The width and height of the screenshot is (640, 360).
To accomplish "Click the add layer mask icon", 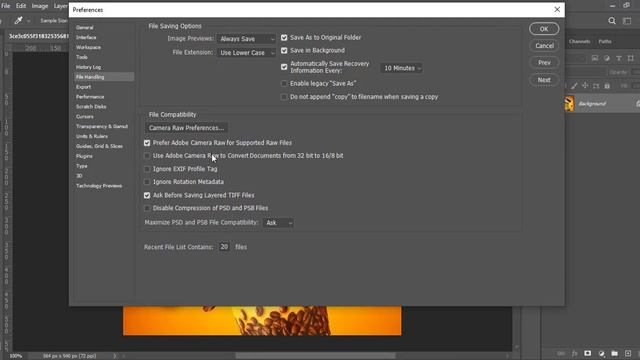I will coord(588,353).
